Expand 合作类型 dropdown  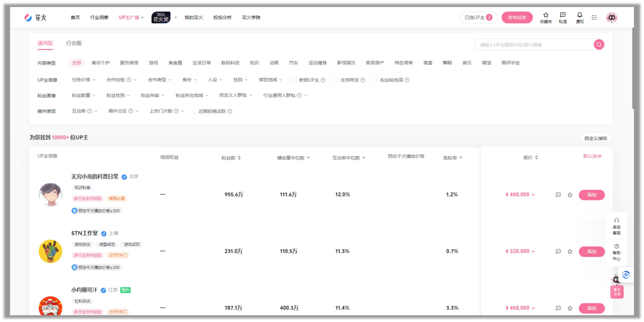[159, 80]
